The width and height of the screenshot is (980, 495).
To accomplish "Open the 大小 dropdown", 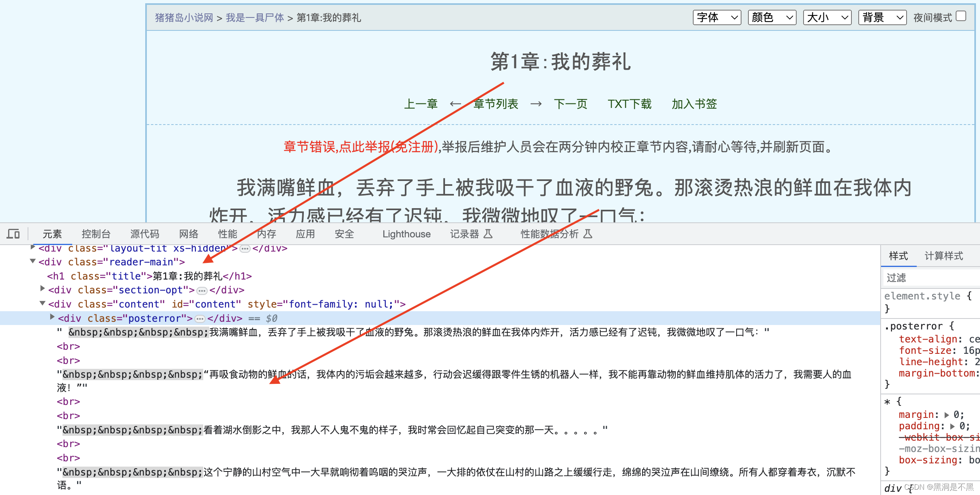I will click(827, 17).
